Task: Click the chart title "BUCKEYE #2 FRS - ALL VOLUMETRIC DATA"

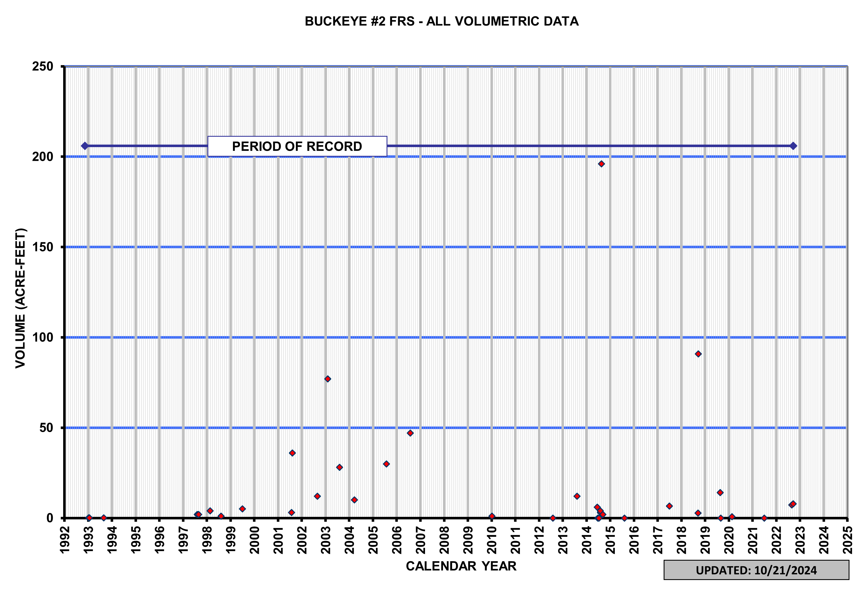Action: tap(442, 21)
